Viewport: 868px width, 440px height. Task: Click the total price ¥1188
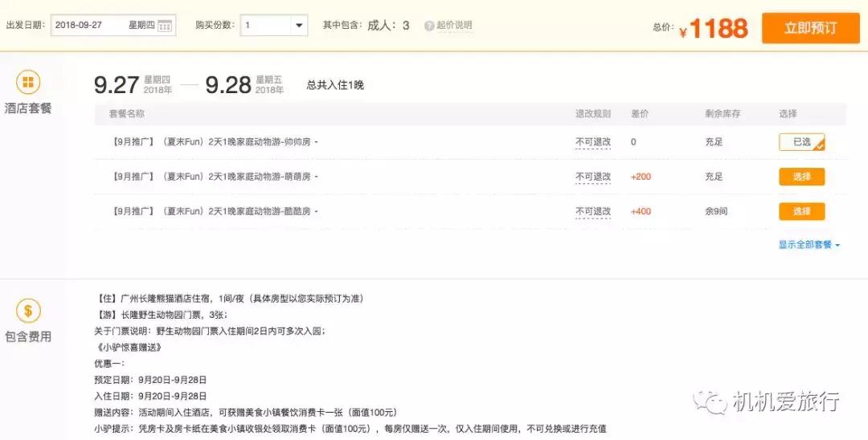pyautogui.click(x=714, y=29)
